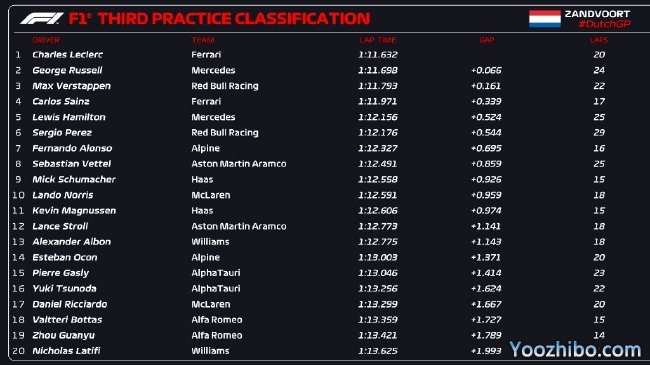Select driver Charles Leclerc
650x365 pixels.
coord(68,54)
